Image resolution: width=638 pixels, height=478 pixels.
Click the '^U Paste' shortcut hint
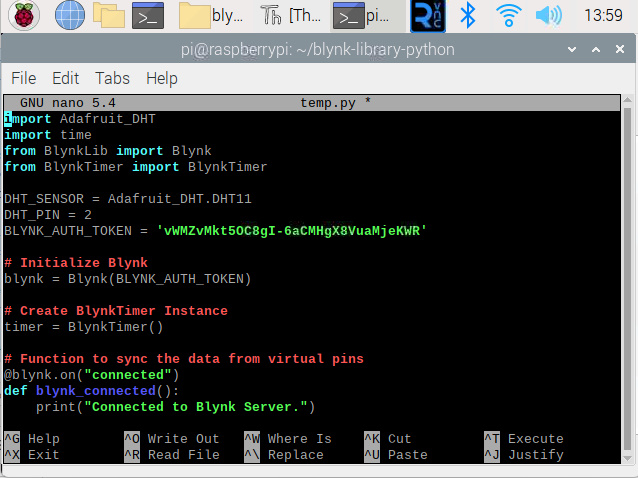[396, 455]
